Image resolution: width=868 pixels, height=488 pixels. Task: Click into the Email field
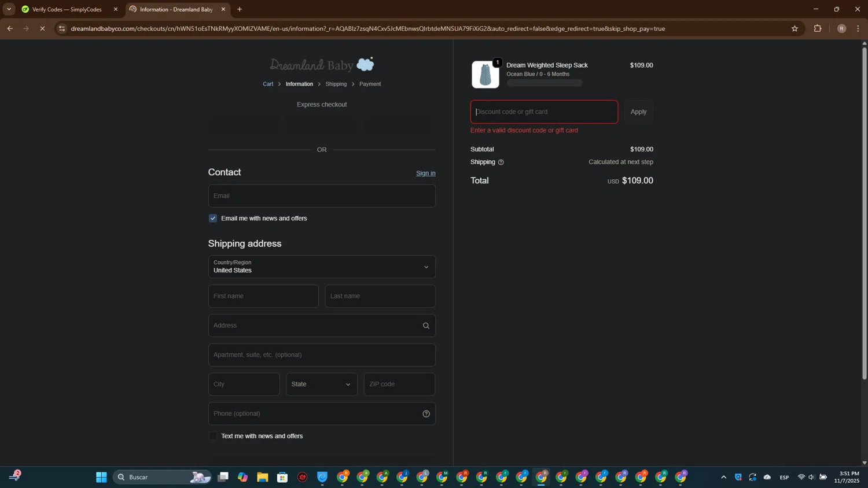pos(322,196)
